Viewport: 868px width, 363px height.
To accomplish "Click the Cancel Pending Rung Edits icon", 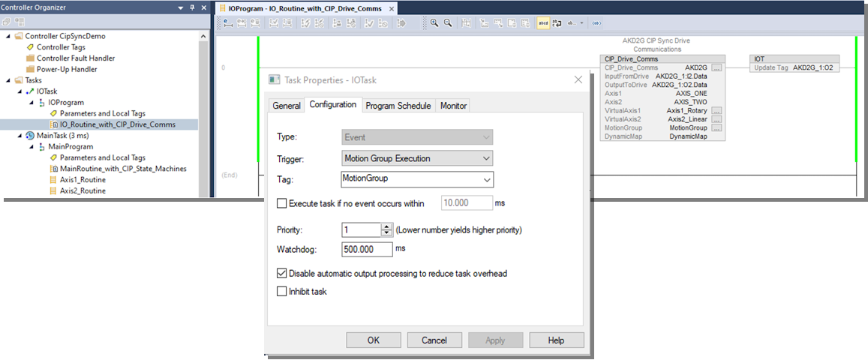I will (255, 23).
